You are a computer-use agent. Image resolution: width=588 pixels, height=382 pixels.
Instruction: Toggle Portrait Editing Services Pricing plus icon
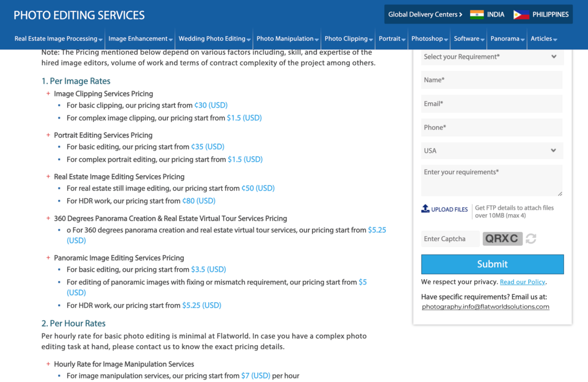point(48,135)
